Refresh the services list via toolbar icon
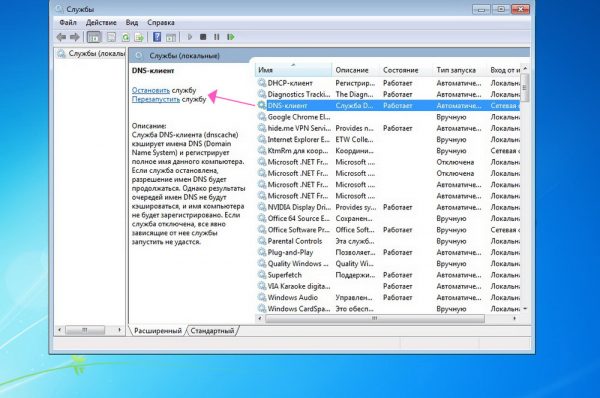The width and height of the screenshot is (600, 398). click(126, 37)
